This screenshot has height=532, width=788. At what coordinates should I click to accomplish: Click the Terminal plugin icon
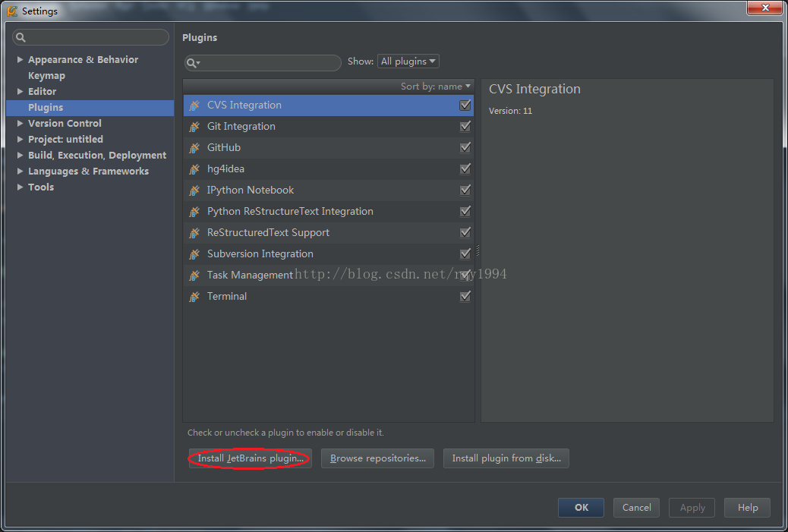coord(194,297)
